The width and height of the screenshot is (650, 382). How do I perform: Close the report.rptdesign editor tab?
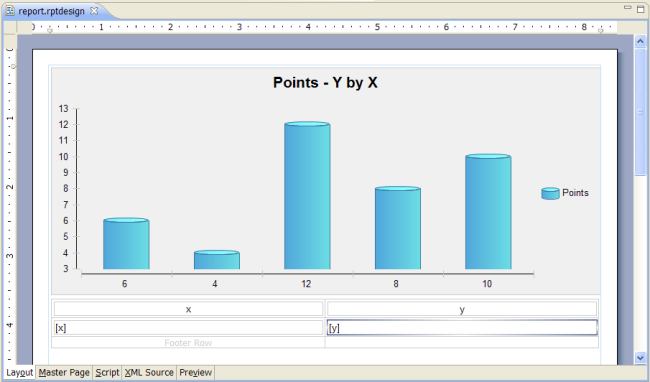tap(94, 11)
